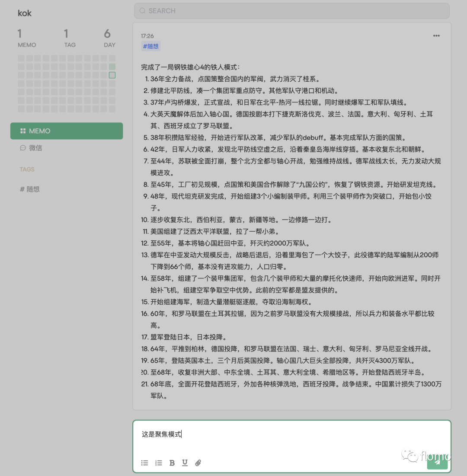The height and width of the screenshot is (476, 467).
Task: Click the kok account name
Action: pyautogui.click(x=25, y=13)
